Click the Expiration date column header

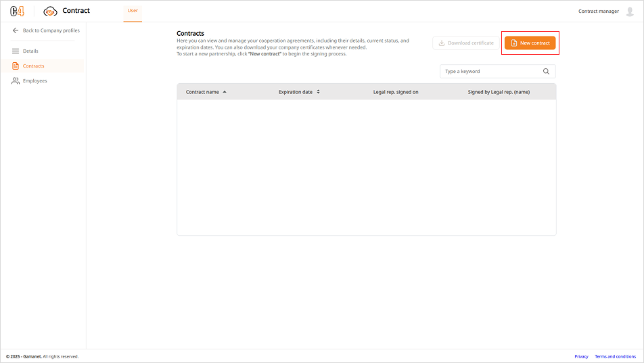coord(296,92)
